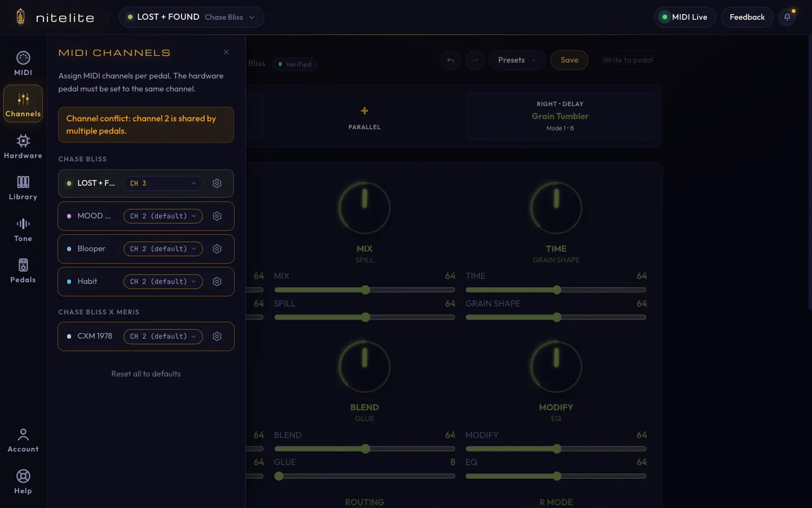
Task: Click the notifications bell icon
Action: 787,17
